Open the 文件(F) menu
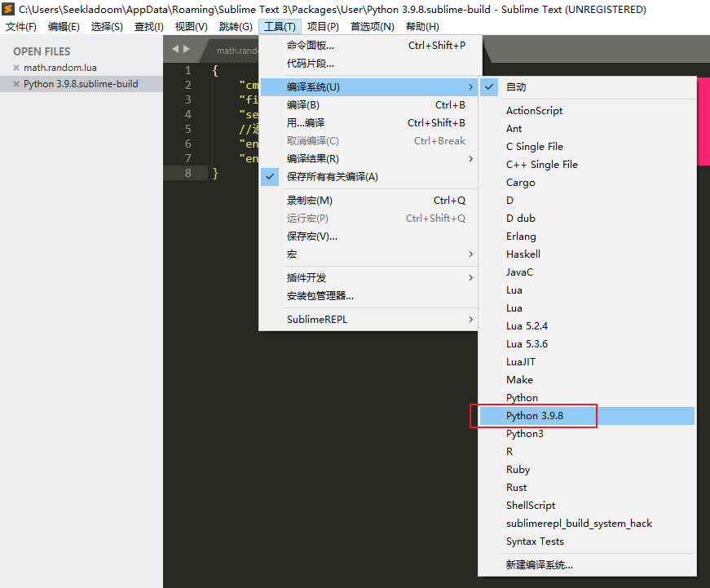Viewport: 710px width, 588px height. coord(21,27)
